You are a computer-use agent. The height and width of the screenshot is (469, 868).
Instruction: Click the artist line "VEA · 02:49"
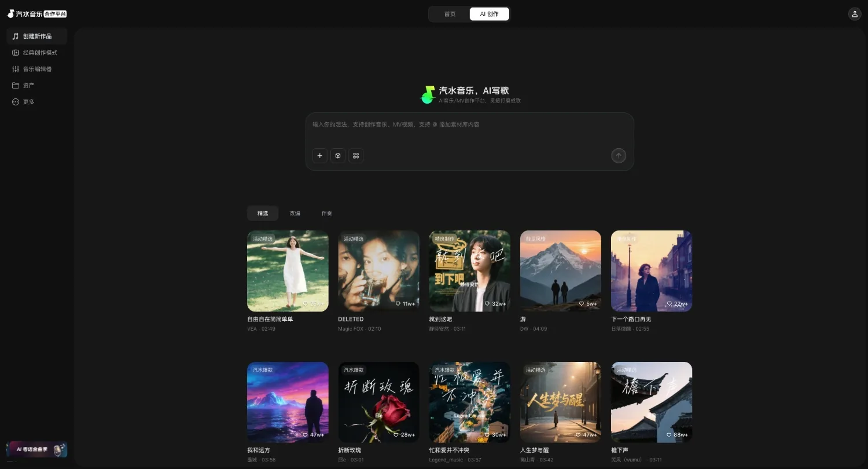pyautogui.click(x=261, y=329)
